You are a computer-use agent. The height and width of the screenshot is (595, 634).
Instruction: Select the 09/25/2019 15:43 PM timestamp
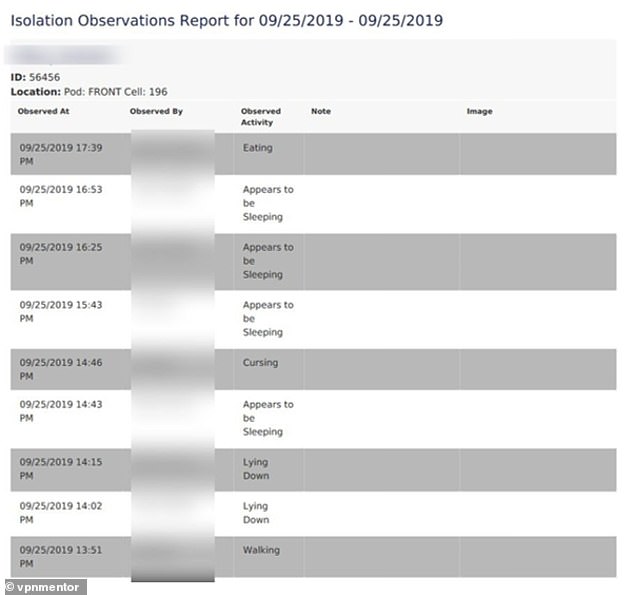(61, 312)
